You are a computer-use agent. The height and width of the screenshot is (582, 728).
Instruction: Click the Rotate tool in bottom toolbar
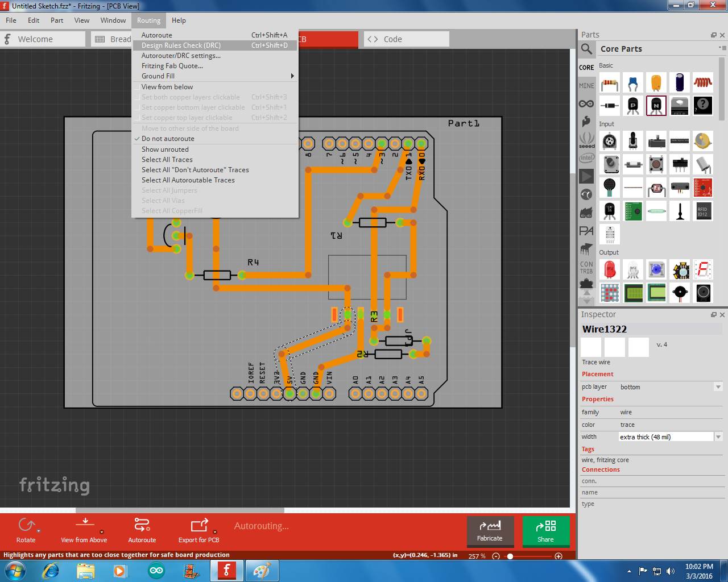tap(26, 530)
